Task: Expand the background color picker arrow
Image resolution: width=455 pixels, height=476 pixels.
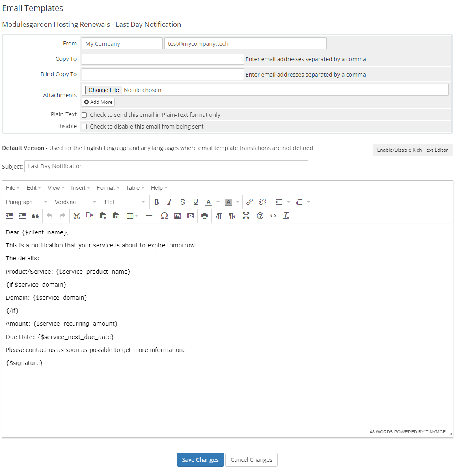Action: (238, 202)
